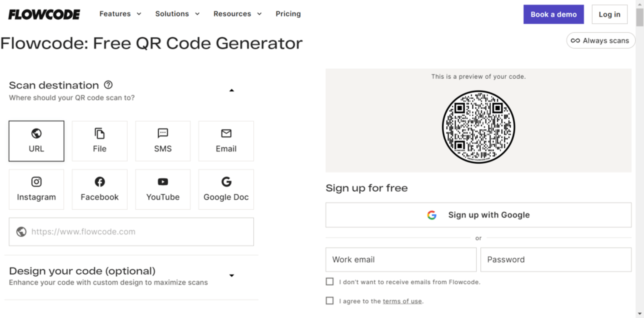644x318 pixels.
Task: Check the terms of use agreement box
Action: [330, 301]
